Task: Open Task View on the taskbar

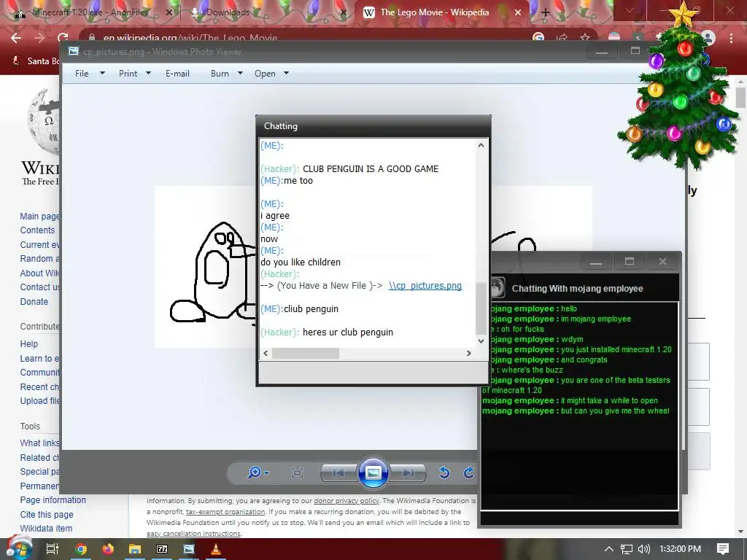Action: [53, 549]
